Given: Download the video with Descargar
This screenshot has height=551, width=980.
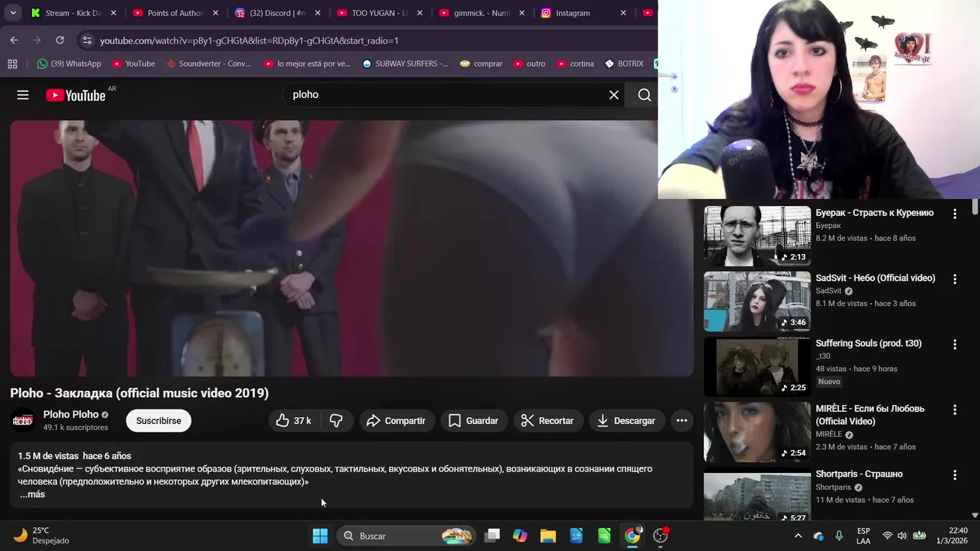Looking at the screenshot, I should pyautogui.click(x=626, y=421).
